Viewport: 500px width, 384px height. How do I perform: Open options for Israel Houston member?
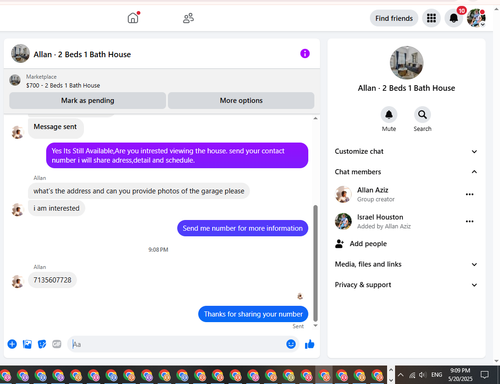(x=469, y=221)
